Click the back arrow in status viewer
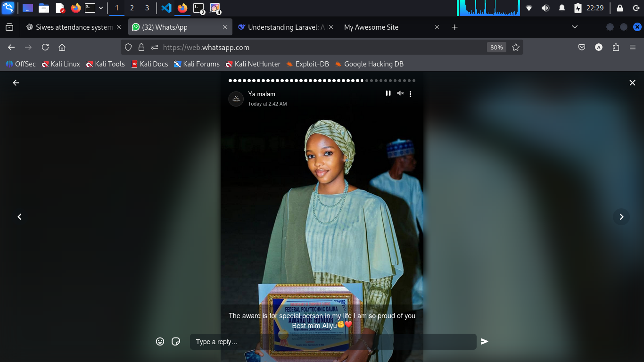Viewport: 644px width, 362px height. 16,83
